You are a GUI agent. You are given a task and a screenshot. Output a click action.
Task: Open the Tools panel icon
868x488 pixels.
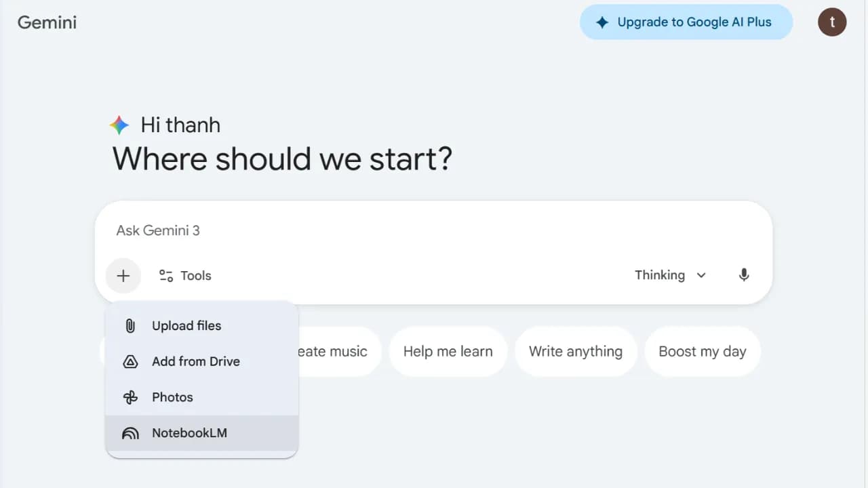pos(165,275)
